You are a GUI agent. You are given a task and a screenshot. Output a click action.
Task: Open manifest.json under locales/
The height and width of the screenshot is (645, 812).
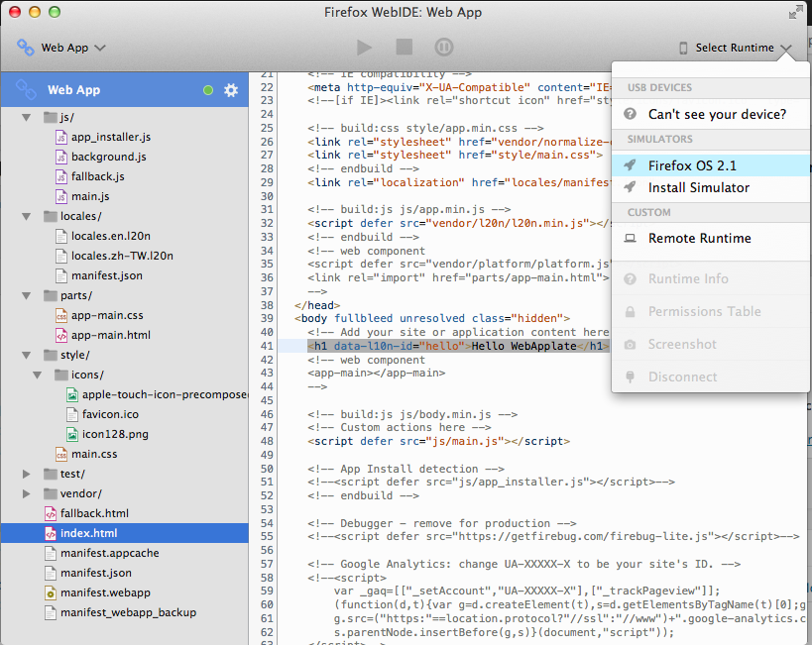(107, 275)
